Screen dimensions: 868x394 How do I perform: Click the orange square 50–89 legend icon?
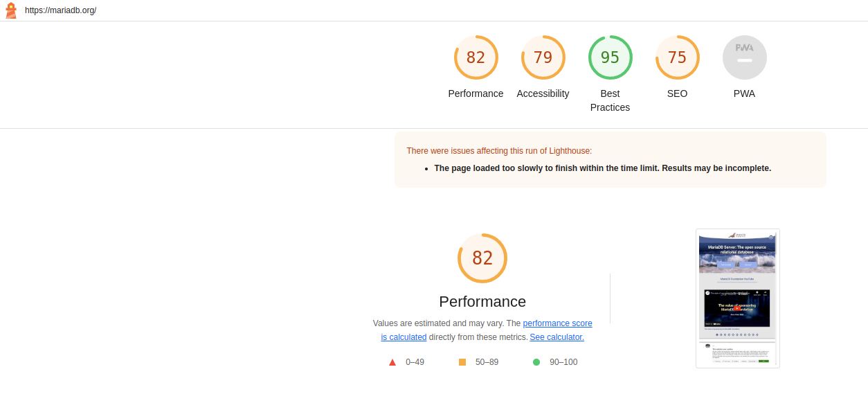[462, 362]
